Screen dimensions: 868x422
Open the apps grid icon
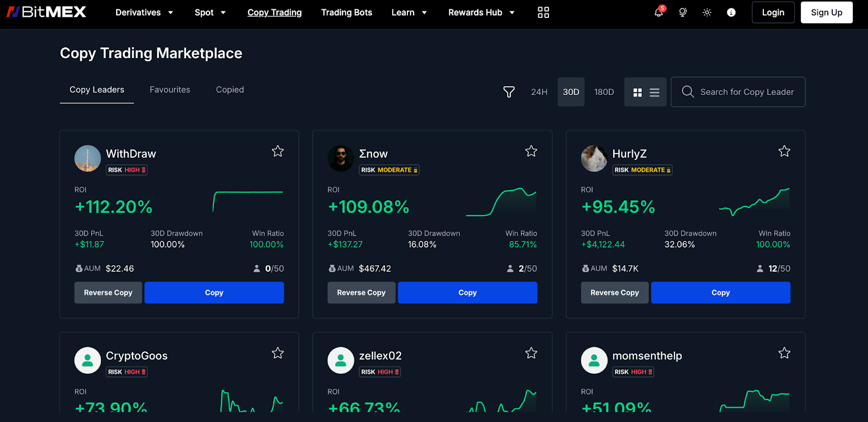(543, 12)
